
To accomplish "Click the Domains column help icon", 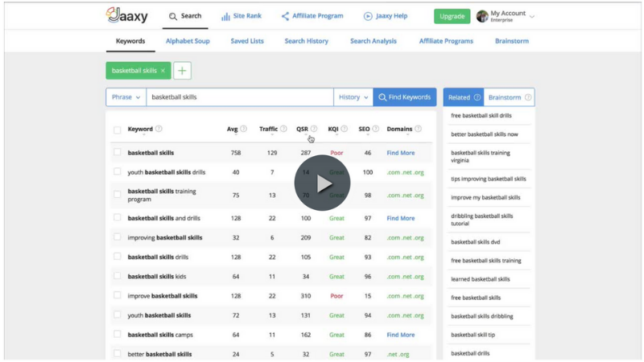I will (x=418, y=129).
